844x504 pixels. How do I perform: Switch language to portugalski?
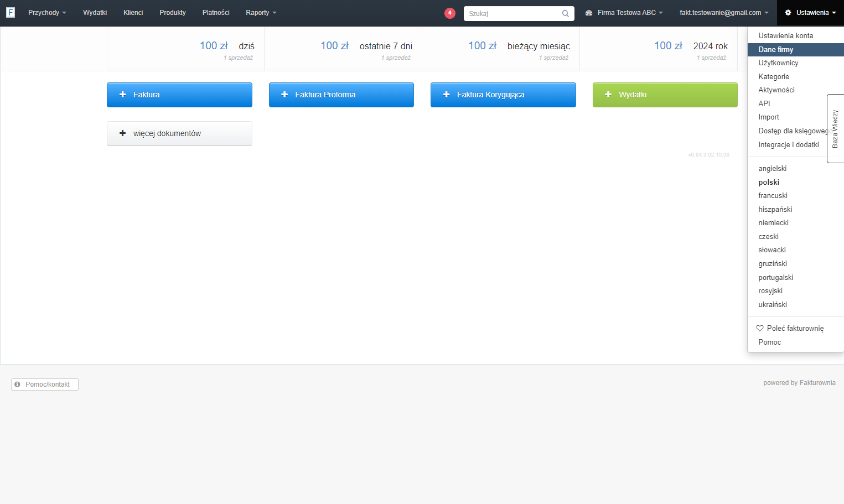click(x=795, y=277)
